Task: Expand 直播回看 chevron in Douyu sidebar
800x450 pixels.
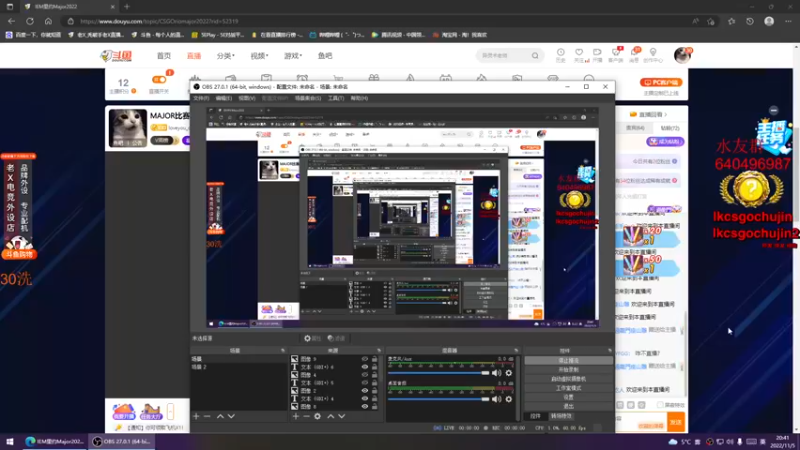Action: tap(665, 114)
